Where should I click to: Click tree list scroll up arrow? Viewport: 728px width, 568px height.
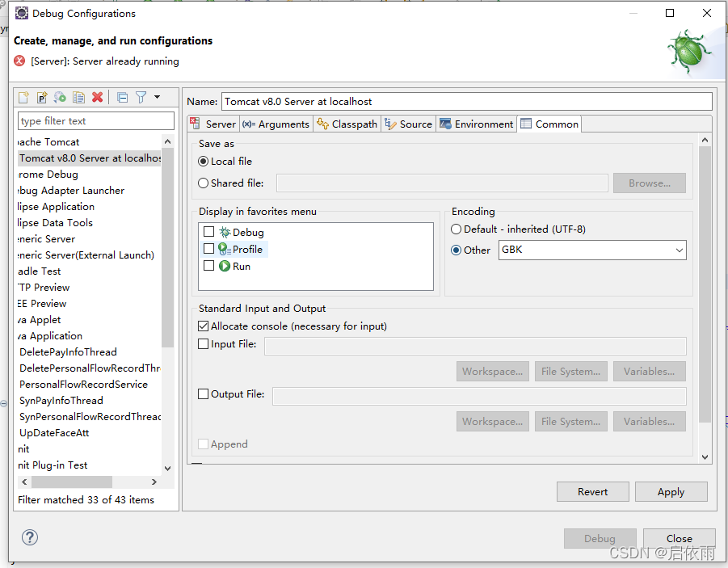[167, 141]
